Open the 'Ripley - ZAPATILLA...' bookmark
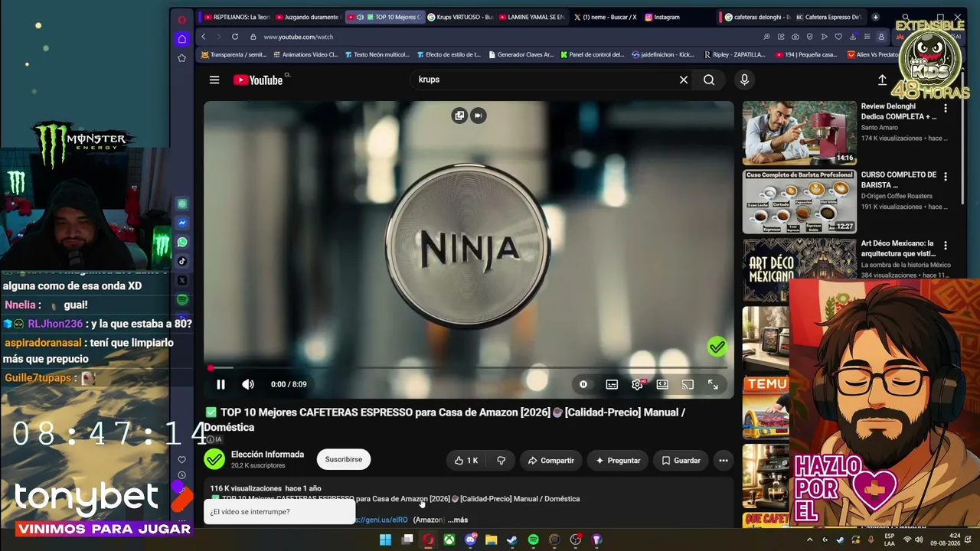The height and width of the screenshot is (551, 980). [x=734, y=54]
